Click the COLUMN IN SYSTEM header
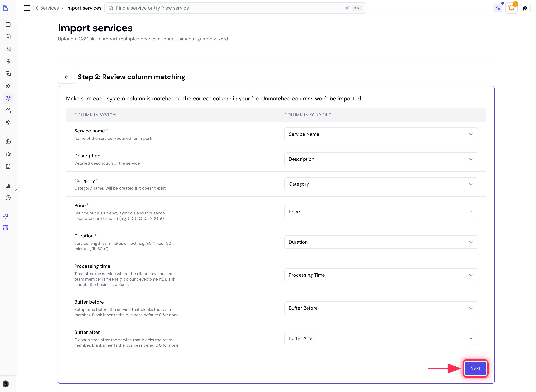The height and width of the screenshot is (392, 536). (x=95, y=115)
